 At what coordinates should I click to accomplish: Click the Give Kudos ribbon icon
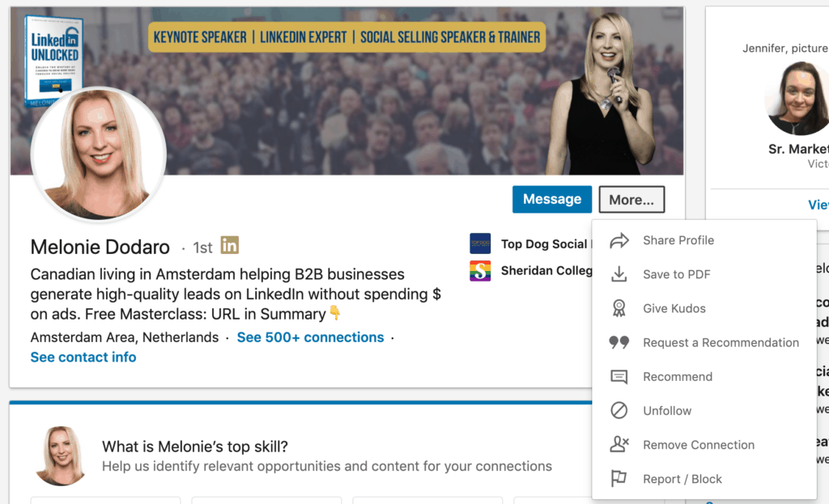click(x=619, y=308)
